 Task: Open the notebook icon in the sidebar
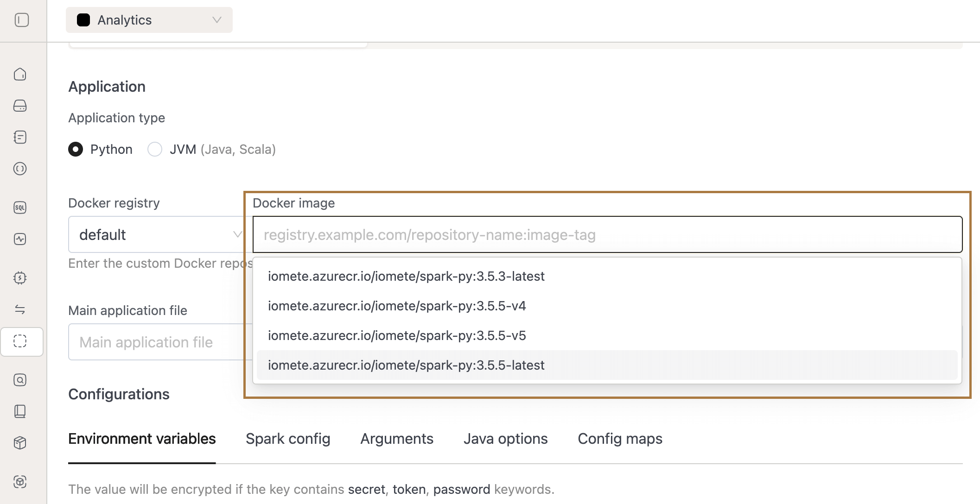pyautogui.click(x=20, y=137)
